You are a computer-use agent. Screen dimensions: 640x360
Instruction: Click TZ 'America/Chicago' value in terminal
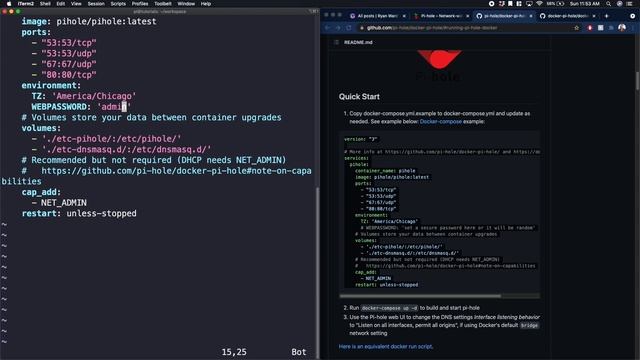(94, 96)
